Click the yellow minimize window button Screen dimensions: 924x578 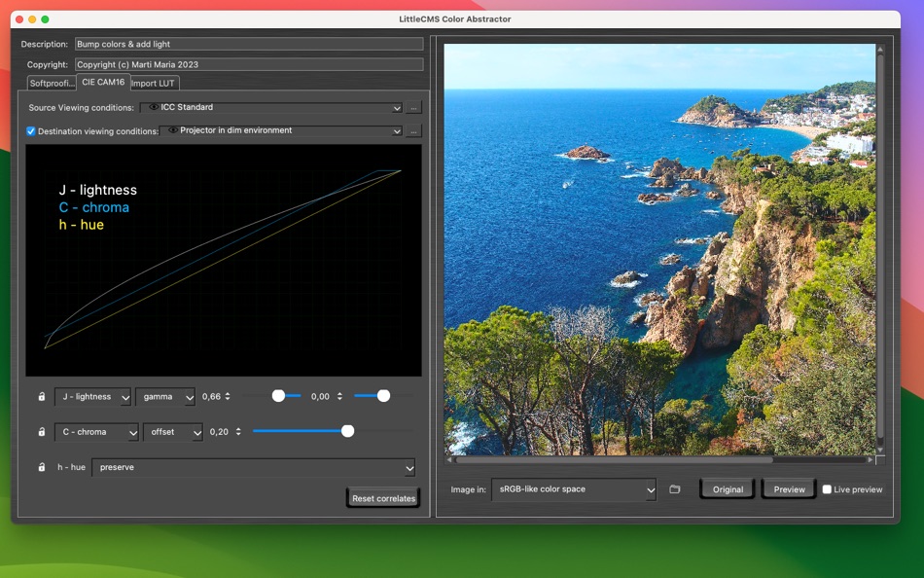click(x=32, y=19)
